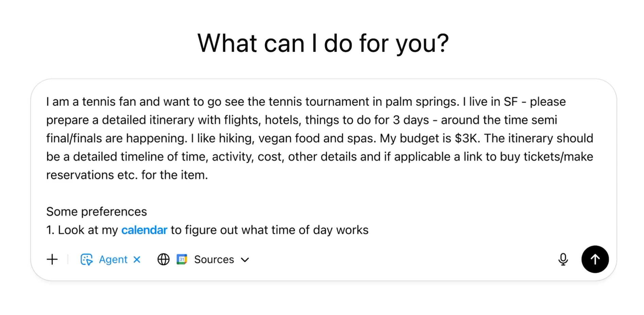The image size is (644, 315).
Task: Click the Google Calendar source icon
Action: 182,259
